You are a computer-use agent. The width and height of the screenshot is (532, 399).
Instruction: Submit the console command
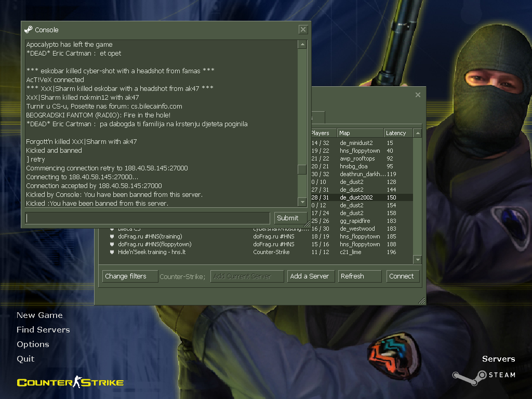[x=290, y=218]
